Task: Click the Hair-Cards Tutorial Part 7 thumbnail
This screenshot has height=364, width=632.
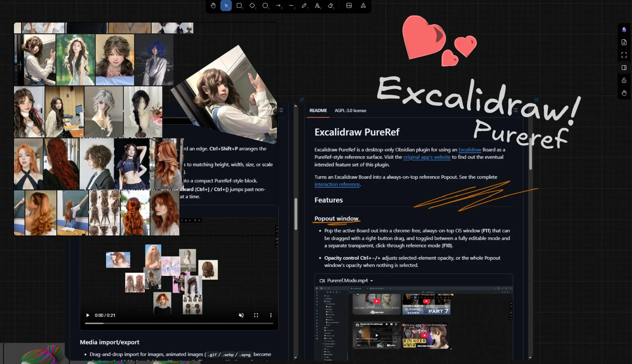Action: [427, 304]
